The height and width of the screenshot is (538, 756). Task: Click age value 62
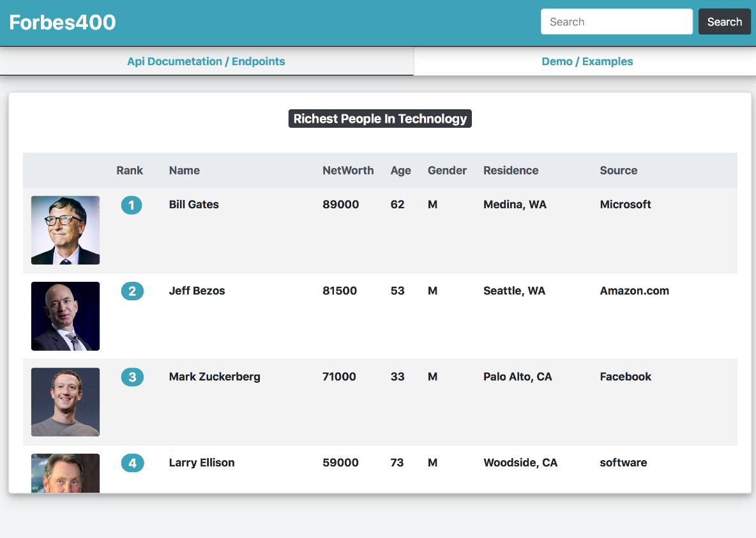397,204
